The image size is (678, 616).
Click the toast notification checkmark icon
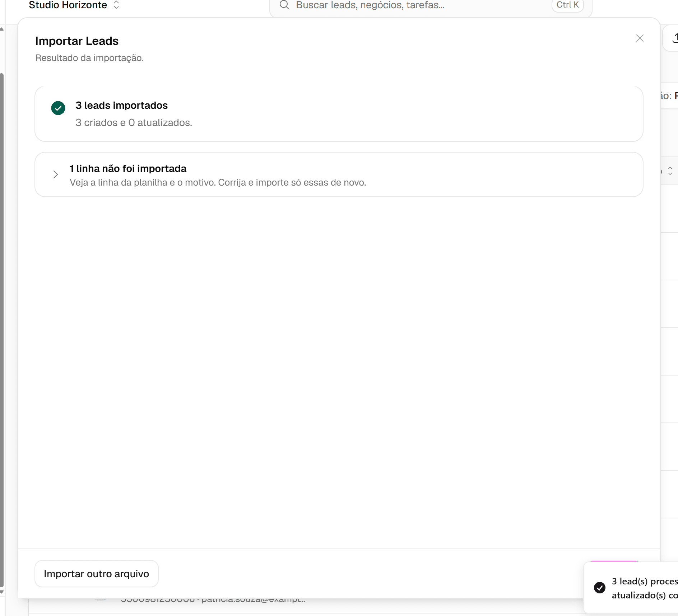599,587
